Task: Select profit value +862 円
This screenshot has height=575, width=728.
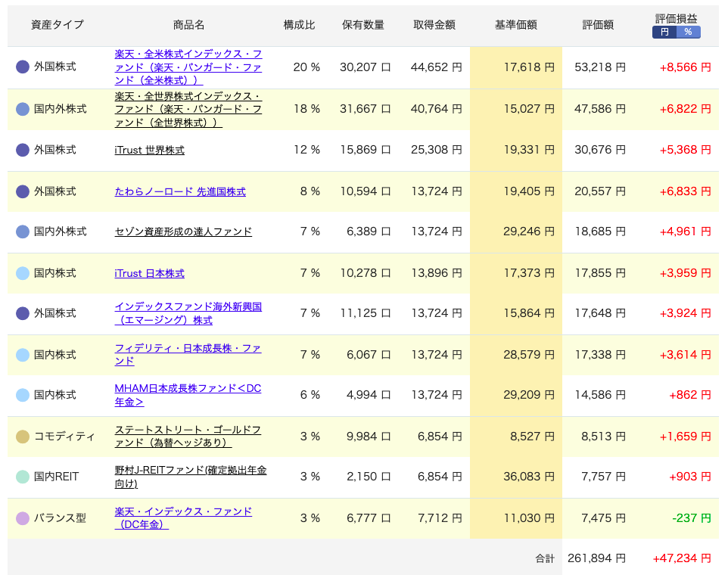Action: point(690,395)
